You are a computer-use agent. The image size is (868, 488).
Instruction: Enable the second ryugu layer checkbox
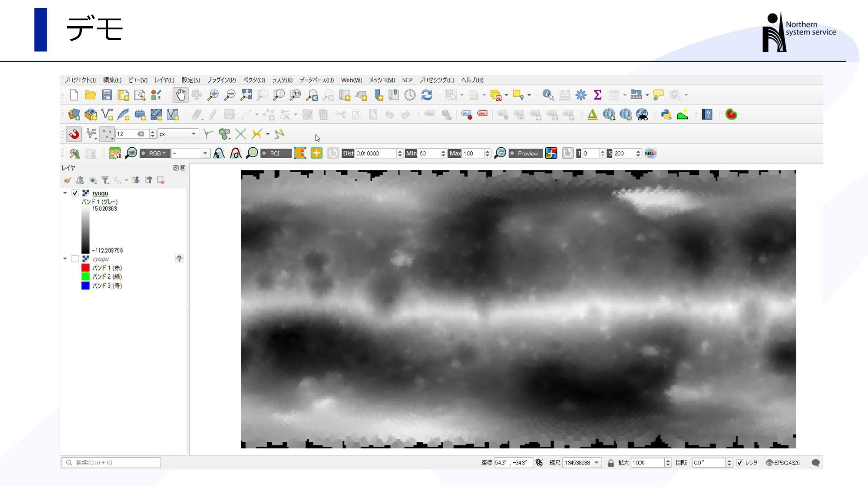(75, 259)
